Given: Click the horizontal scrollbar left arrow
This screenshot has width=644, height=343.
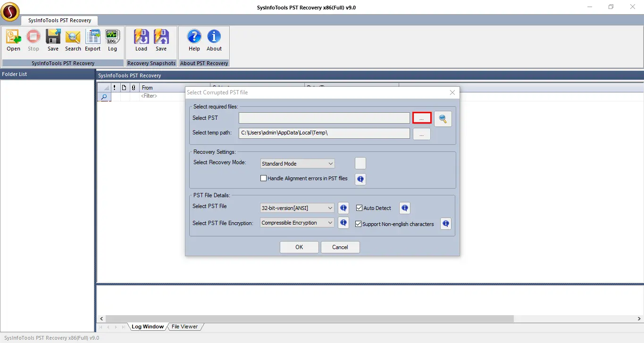Looking at the screenshot, I should point(101,319).
